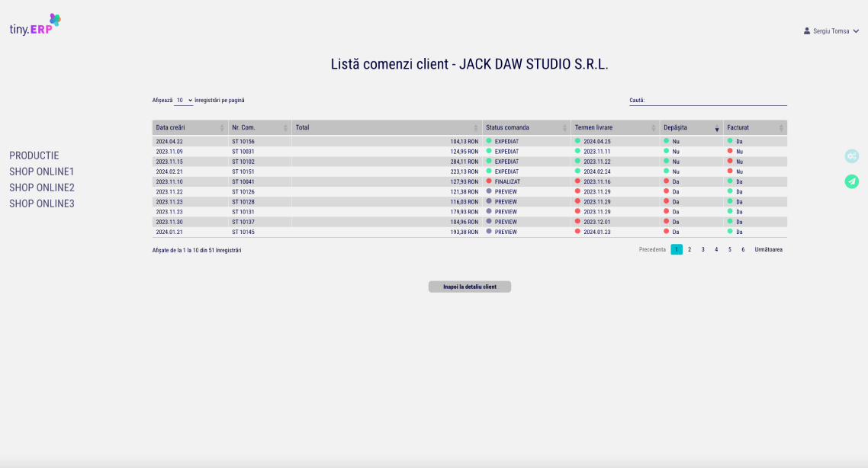Click order number ST 10126
This screenshot has height=468, width=868.
tap(243, 192)
